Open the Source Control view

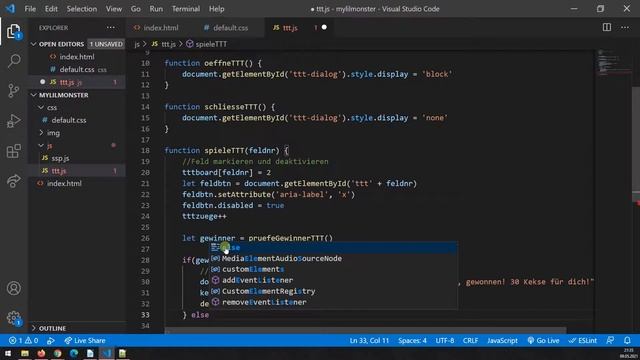[13, 91]
